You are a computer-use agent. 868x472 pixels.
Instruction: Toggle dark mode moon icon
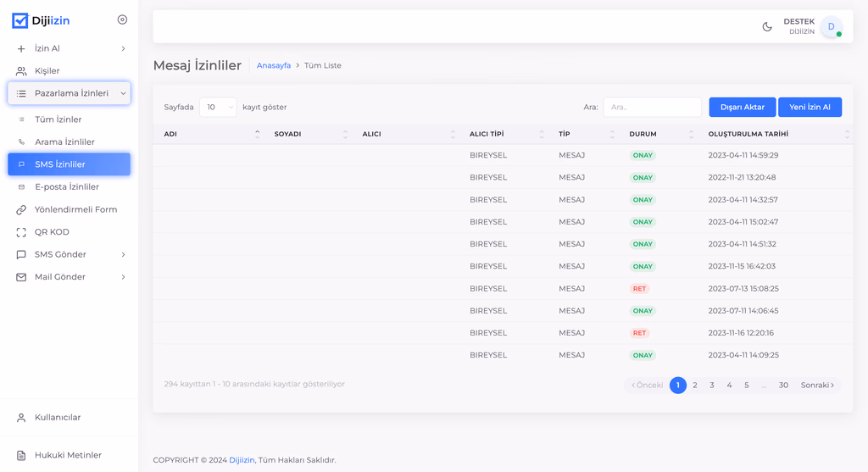[x=767, y=26]
